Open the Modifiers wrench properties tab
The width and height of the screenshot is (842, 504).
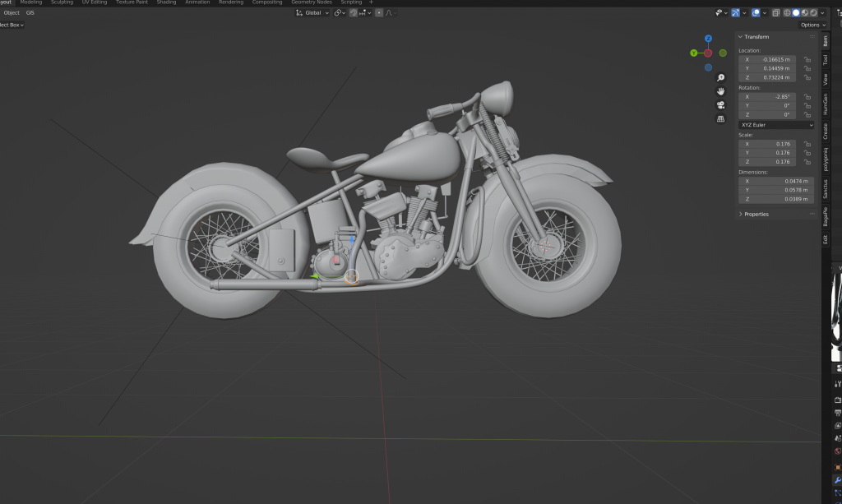tap(838, 479)
